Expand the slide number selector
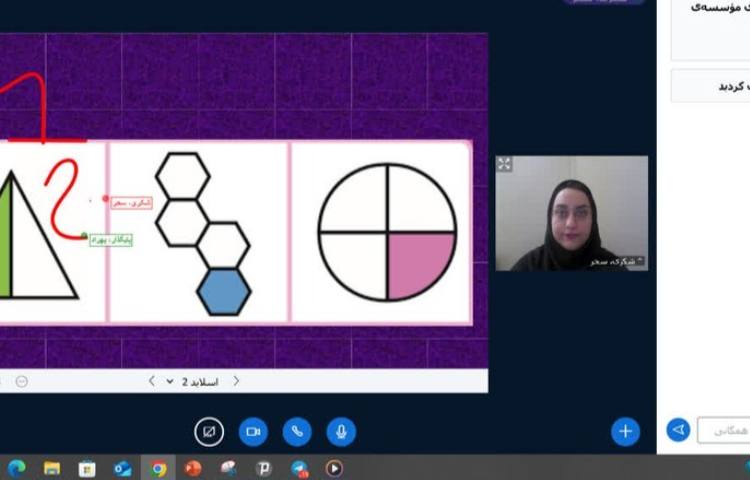The width and height of the screenshot is (750, 480). pos(171,381)
